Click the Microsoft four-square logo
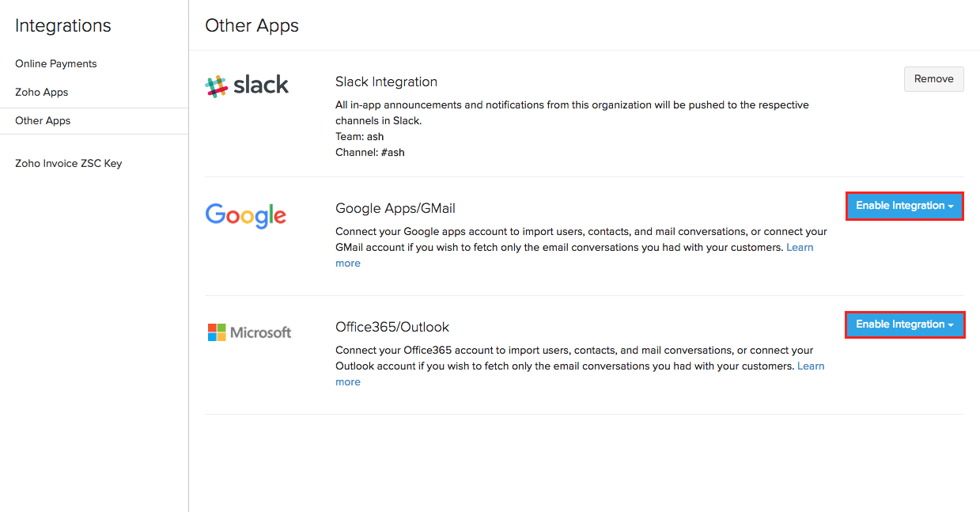 (217, 332)
